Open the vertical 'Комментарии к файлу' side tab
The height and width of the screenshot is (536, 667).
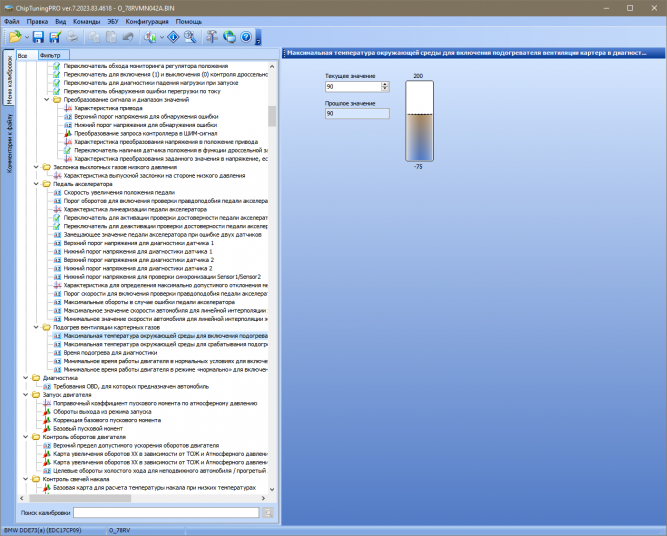point(9,143)
